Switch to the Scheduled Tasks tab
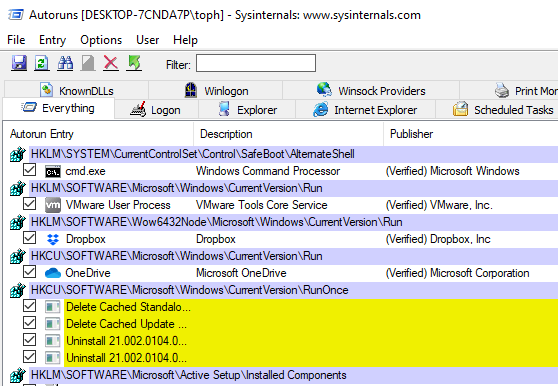 click(503, 110)
